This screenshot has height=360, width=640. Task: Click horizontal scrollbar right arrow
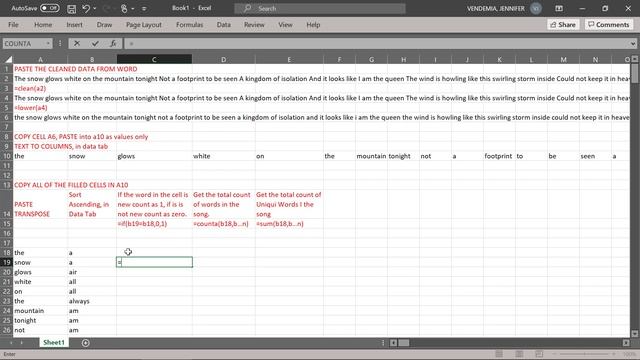click(626, 343)
